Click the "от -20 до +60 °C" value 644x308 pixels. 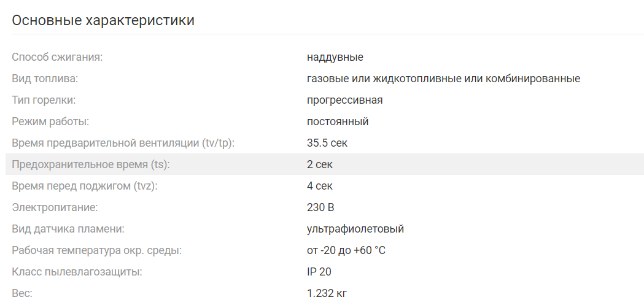[346, 250]
